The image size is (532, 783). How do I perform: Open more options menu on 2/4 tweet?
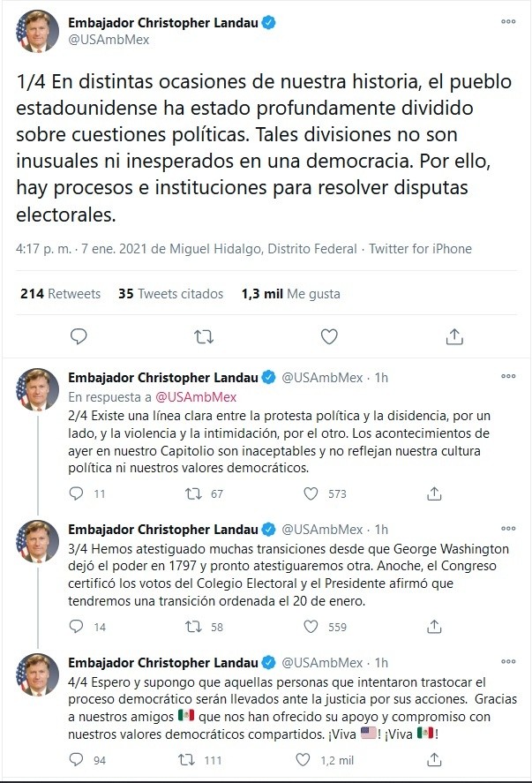pos(508,377)
